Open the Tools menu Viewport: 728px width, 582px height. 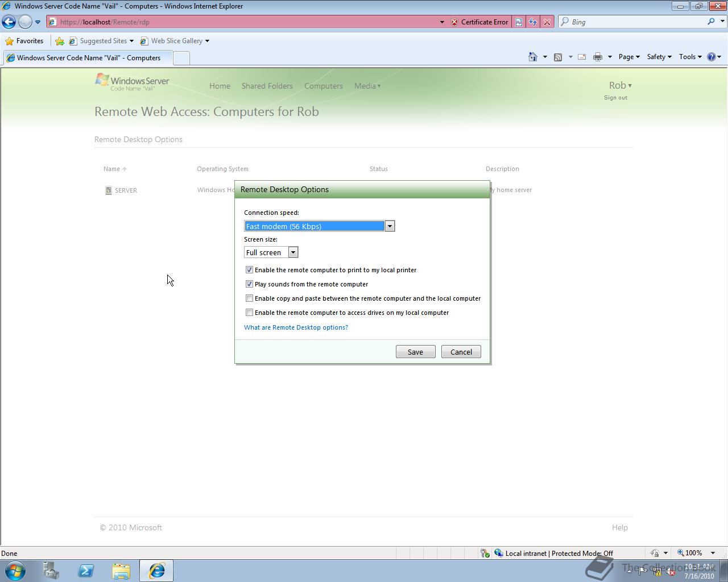pyautogui.click(x=690, y=57)
